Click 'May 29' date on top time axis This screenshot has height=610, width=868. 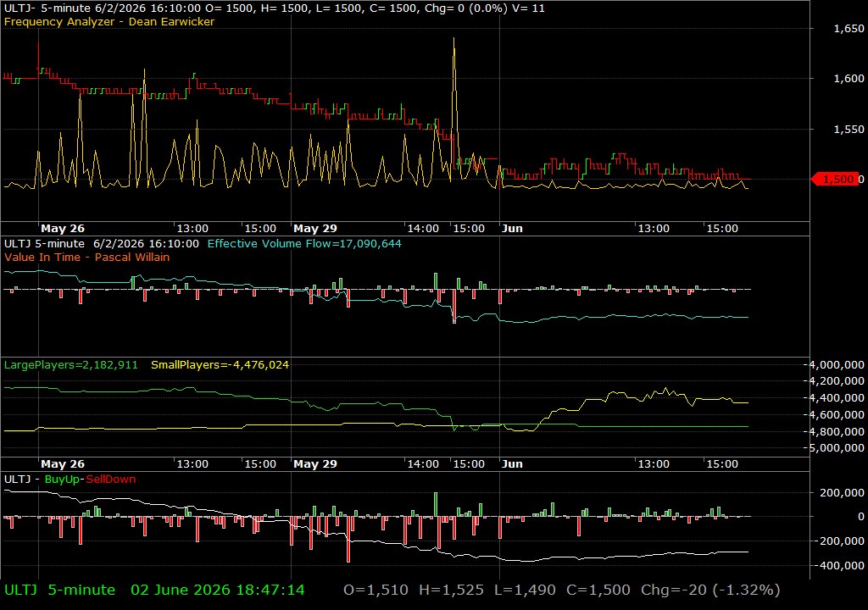coord(315,229)
